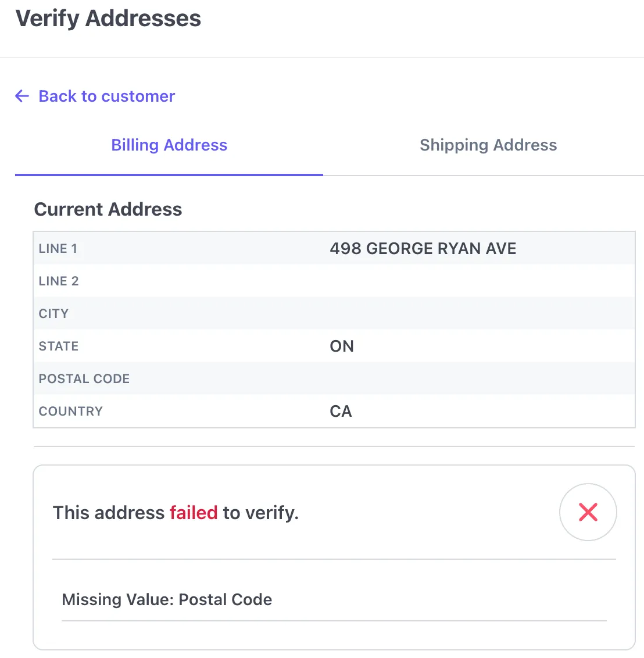Select the left-pointing arrow beside Back to customer

tap(22, 96)
